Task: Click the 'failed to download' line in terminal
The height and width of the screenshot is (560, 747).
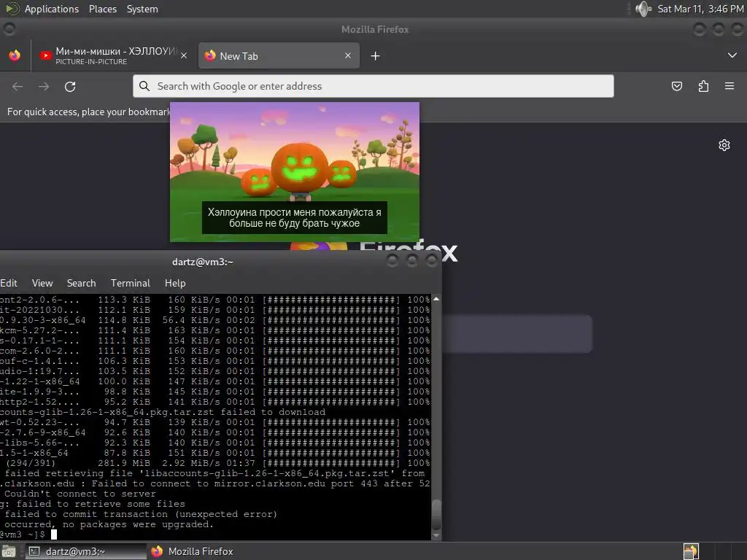Action: pos(163,412)
